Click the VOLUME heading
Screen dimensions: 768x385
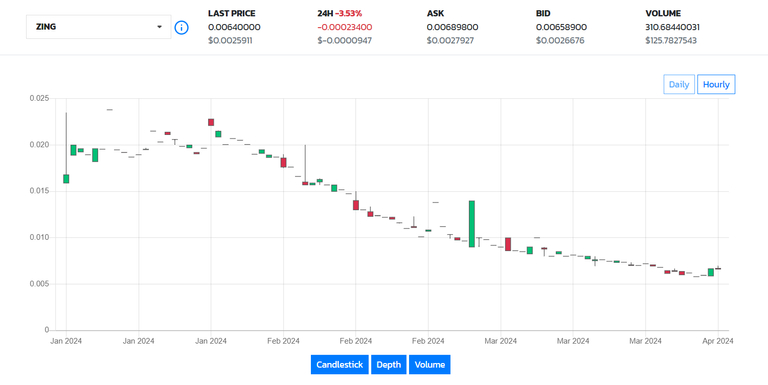663,14
